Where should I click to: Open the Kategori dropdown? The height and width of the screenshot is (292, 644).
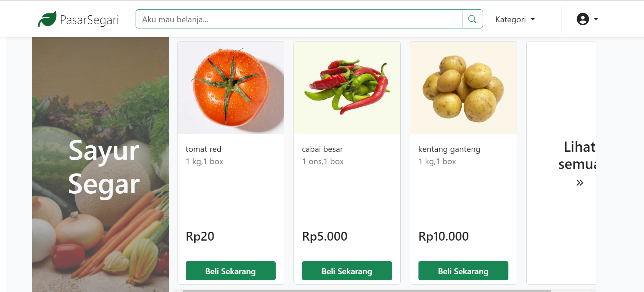point(515,19)
